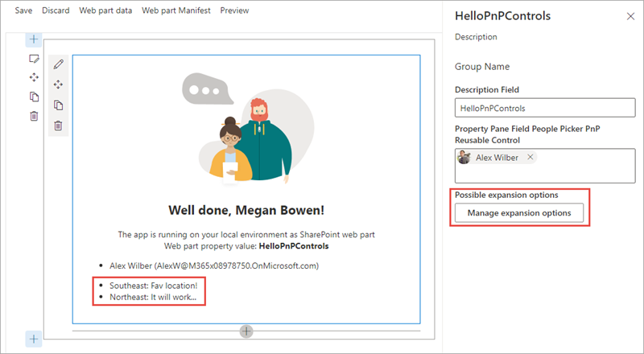The image size is (644, 354).
Task: Add a web part using circular plus button
Action: (x=246, y=331)
